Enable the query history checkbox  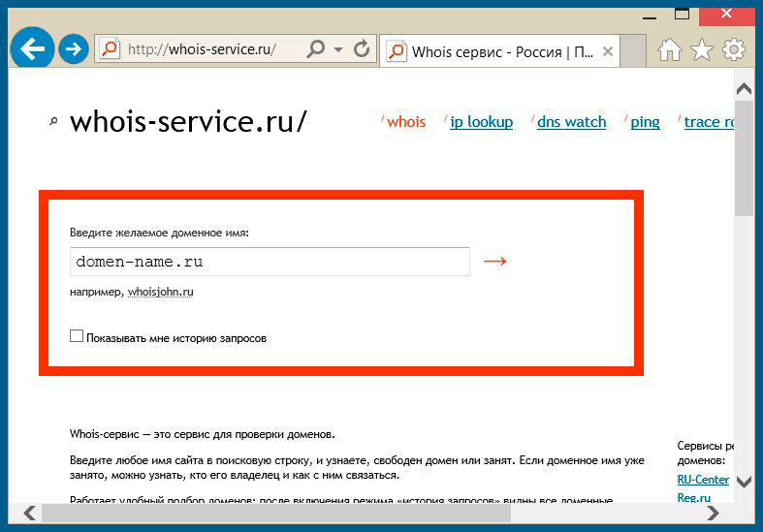(x=77, y=337)
